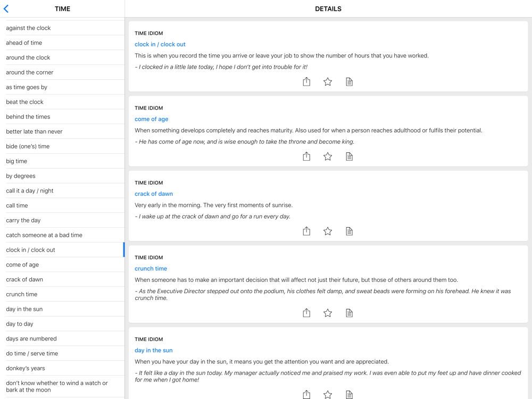The height and width of the screenshot is (399, 532).
Task: Open the note icon for 'crack of dawn'
Action: click(x=349, y=231)
